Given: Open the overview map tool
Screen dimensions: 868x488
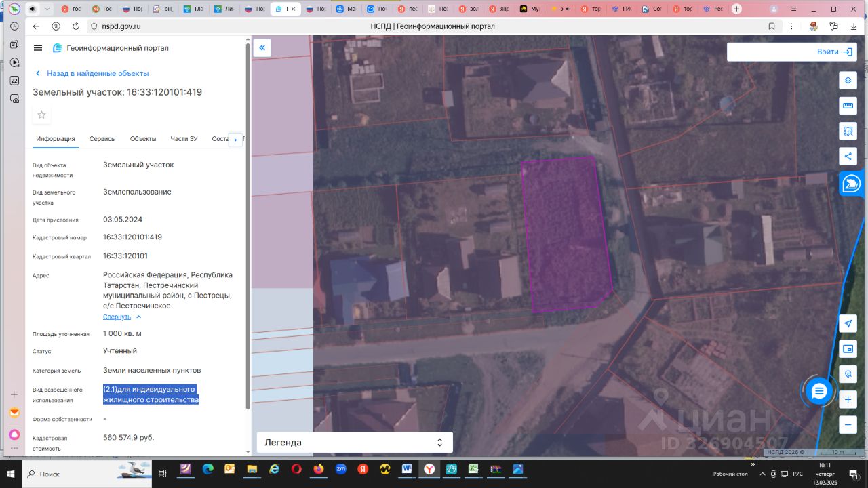Looking at the screenshot, I should pyautogui.click(x=848, y=349).
